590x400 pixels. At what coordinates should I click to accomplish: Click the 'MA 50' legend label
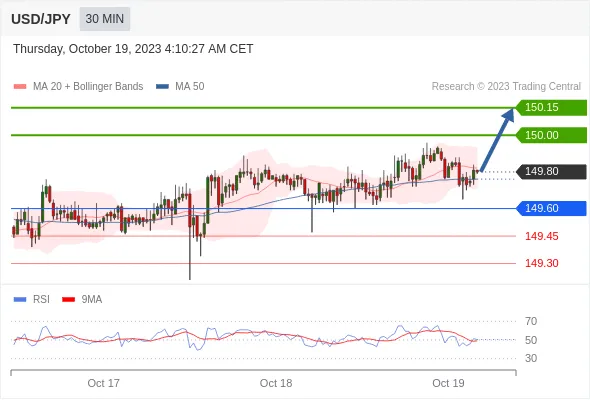(190, 87)
